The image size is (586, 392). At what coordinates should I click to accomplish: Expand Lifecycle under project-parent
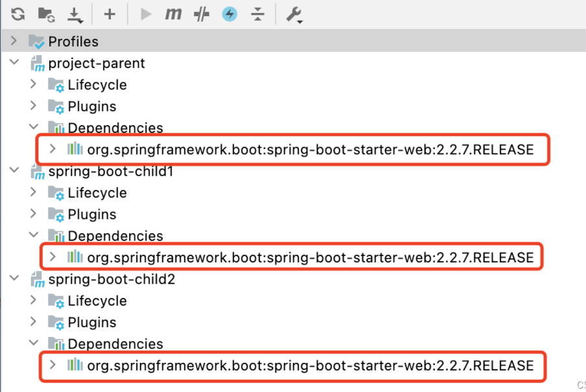coord(32,84)
